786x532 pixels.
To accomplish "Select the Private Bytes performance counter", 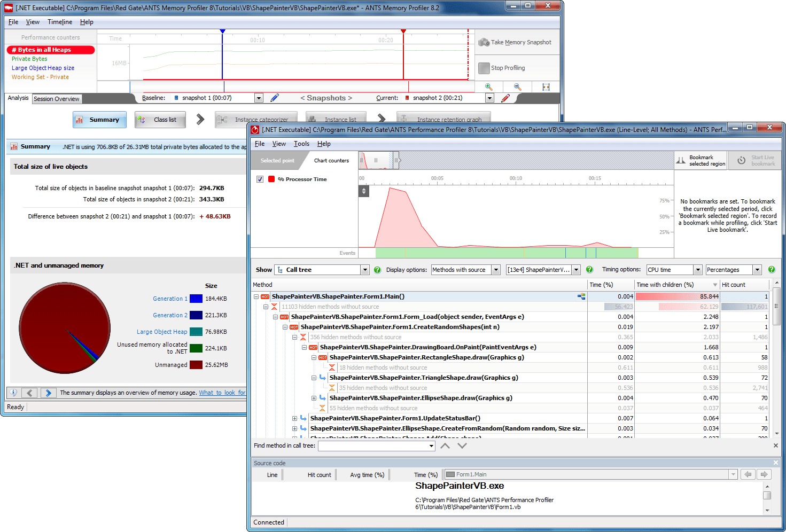I will coord(29,59).
